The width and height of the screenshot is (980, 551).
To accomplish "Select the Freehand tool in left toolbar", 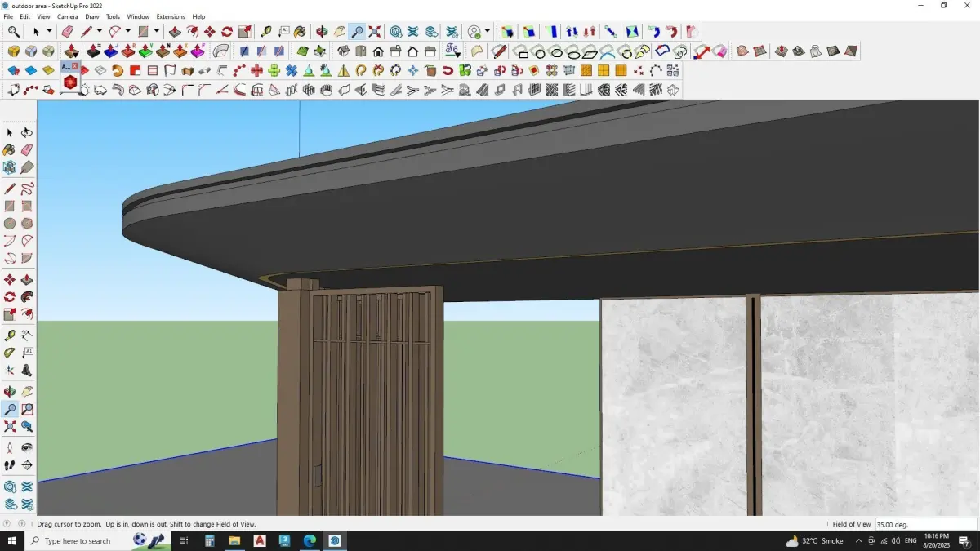I will (x=27, y=189).
